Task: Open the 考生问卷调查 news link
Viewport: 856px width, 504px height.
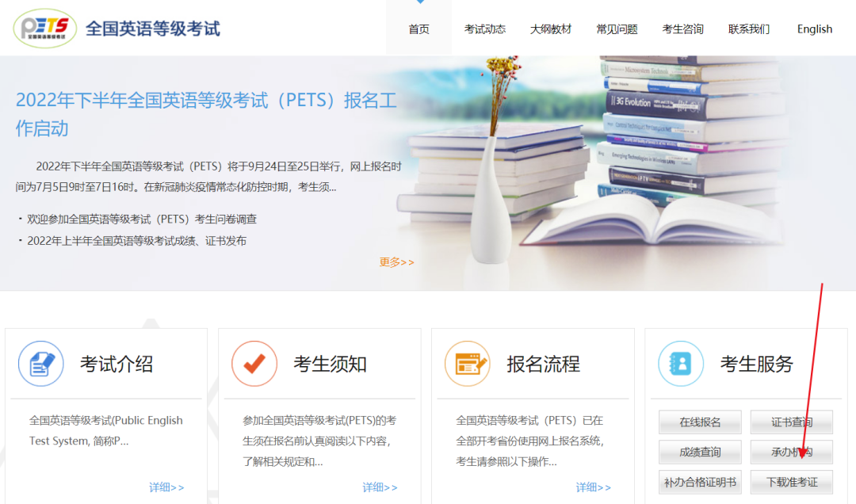Action: pos(142,219)
